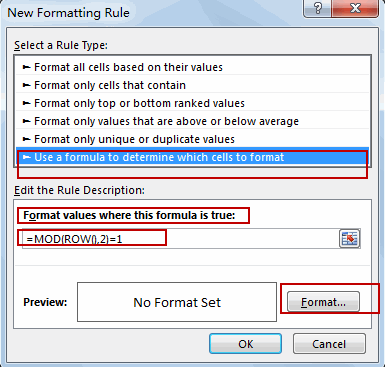Cancel the new formatting rule

tap(329, 344)
